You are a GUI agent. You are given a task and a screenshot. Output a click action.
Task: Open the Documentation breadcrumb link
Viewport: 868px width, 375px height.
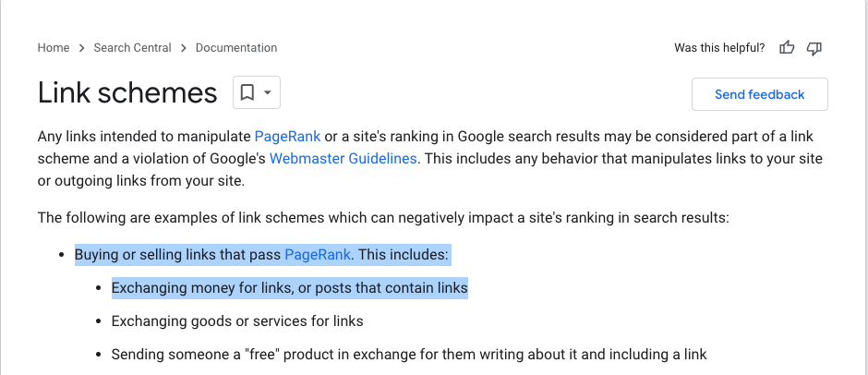[x=236, y=48]
